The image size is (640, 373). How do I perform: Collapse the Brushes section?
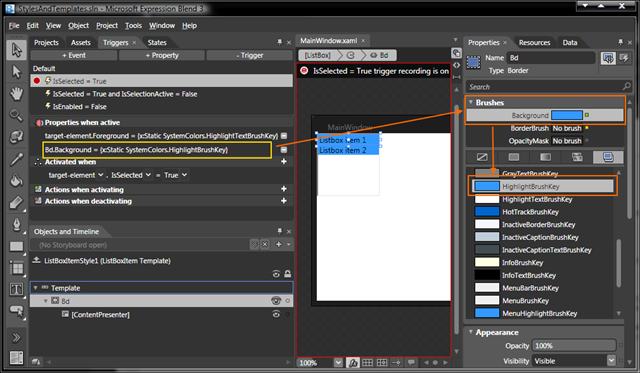(471, 102)
